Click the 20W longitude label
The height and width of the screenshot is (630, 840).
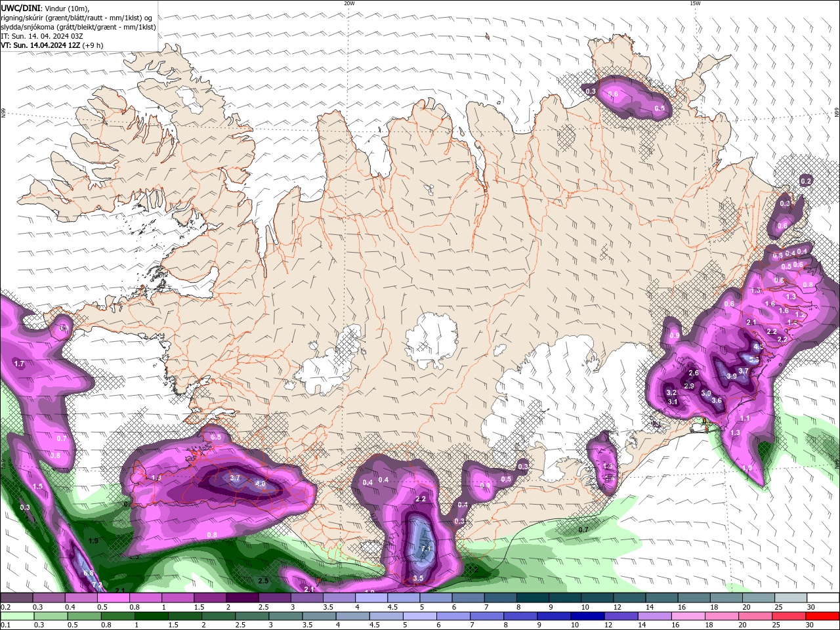pos(349,3)
